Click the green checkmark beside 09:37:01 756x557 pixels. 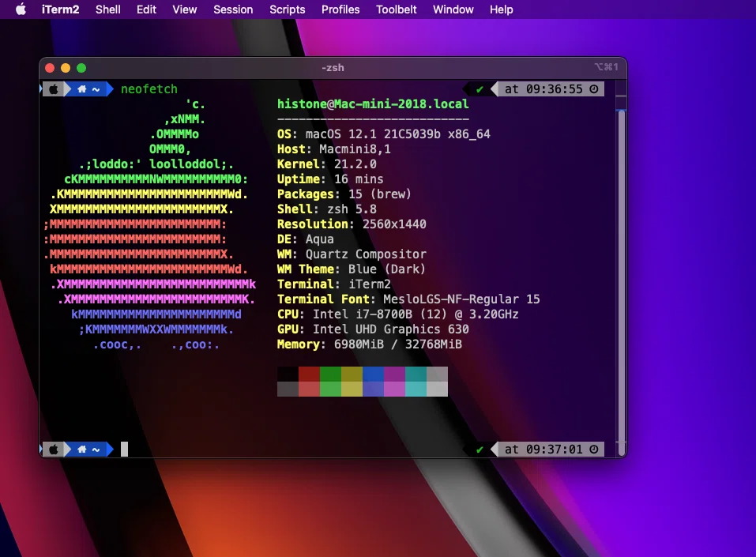(x=480, y=450)
